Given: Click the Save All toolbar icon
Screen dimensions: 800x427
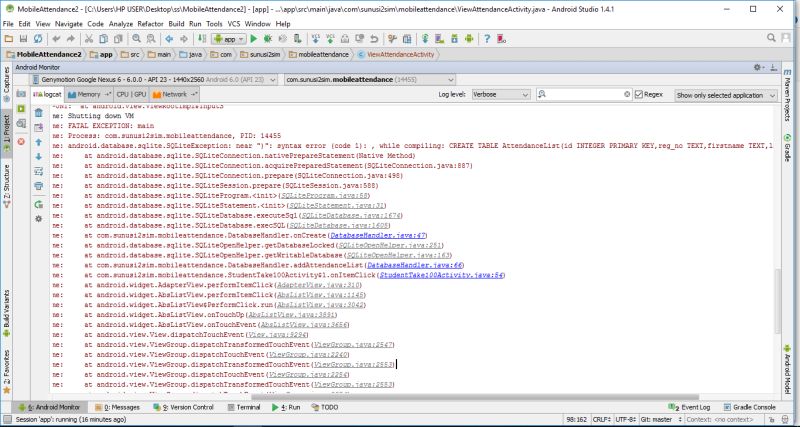Looking at the screenshot, I should click(x=23, y=39).
